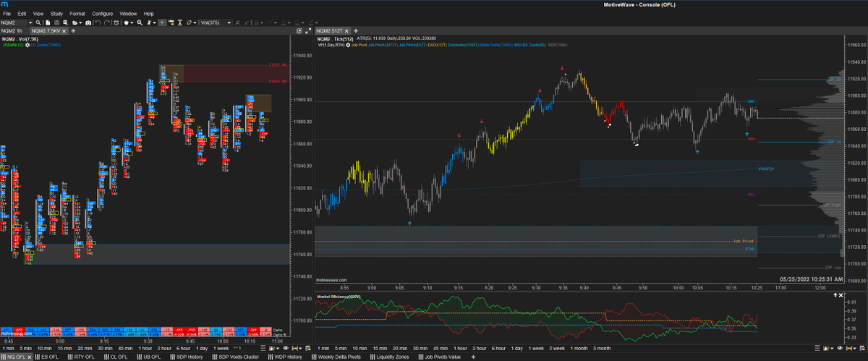Expand the pointer tool dropdown arrow
Image resolution: width=868 pixels, height=361 pixels.
(154, 22)
